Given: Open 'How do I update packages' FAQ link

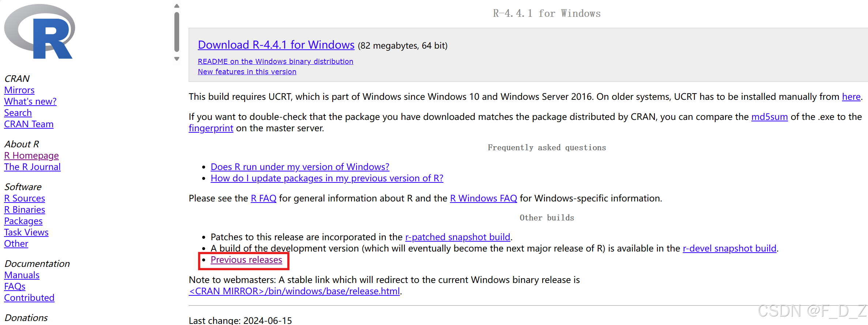Looking at the screenshot, I should coord(327,178).
